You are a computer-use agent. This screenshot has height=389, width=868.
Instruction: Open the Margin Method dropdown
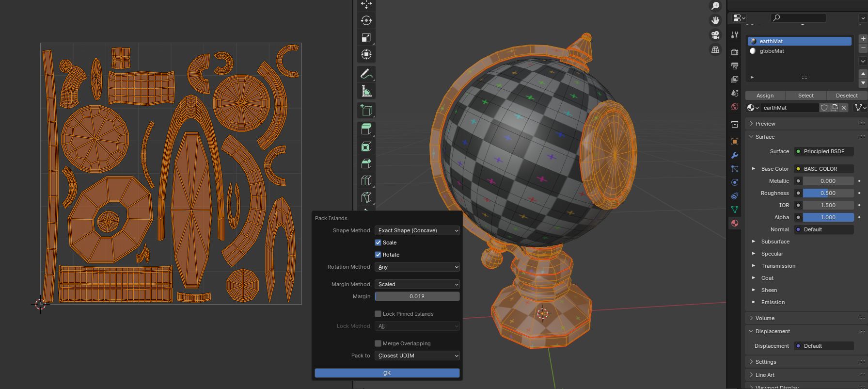coord(417,284)
